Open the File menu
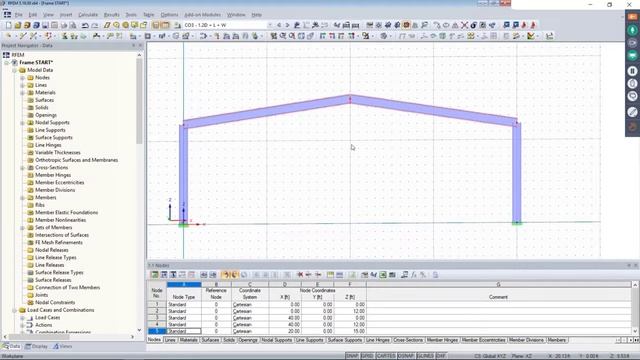The height and width of the screenshot is (360, 640). pyautogui.click(x=19, y=15)
